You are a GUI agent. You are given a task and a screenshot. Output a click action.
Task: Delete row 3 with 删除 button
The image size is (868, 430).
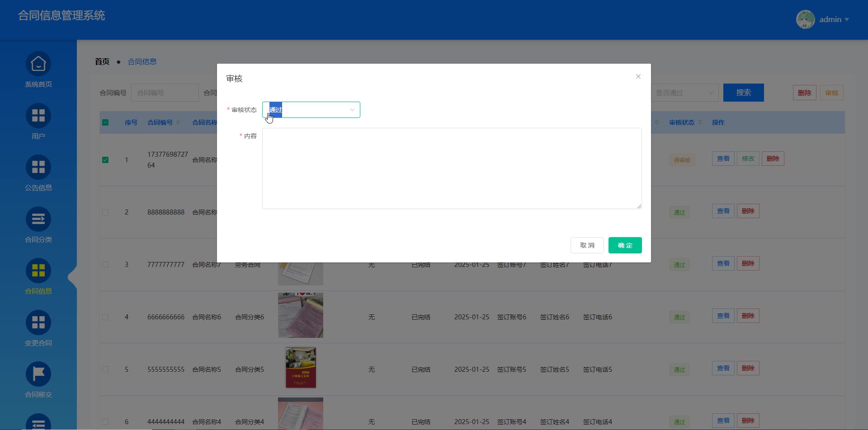pyautogui.click(x=748, y=263)
